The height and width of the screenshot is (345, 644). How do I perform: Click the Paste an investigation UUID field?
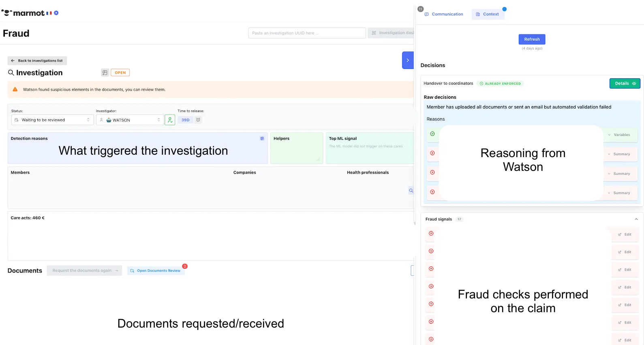[307, 33]
